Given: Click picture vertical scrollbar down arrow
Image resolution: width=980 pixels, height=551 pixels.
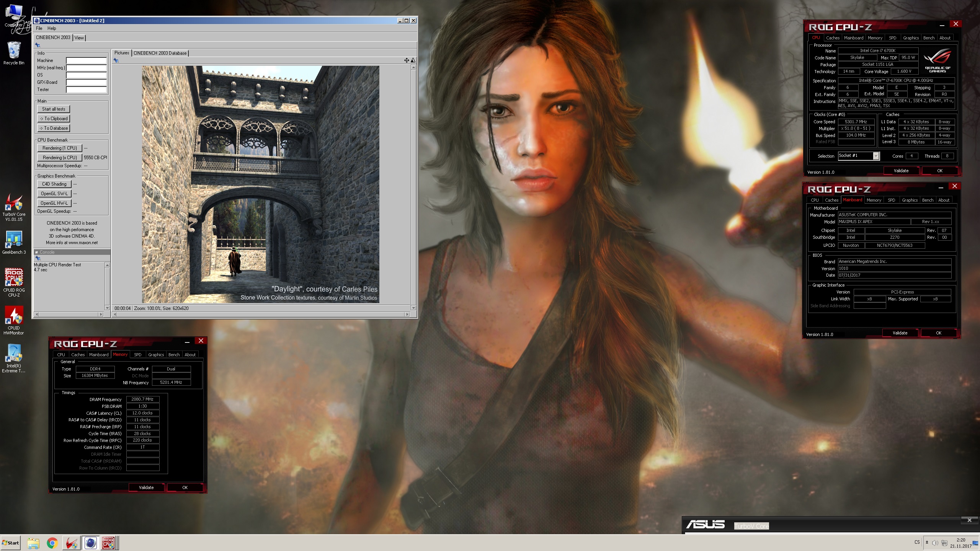Looking at the screenshot, I should (x=413, y=308).
